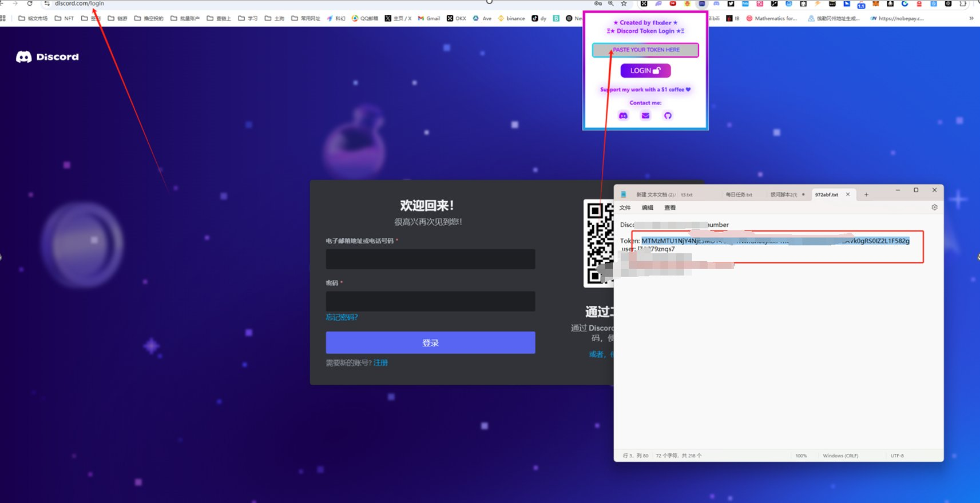Open the NFT bookmarks folder

[x=64, y=18]
